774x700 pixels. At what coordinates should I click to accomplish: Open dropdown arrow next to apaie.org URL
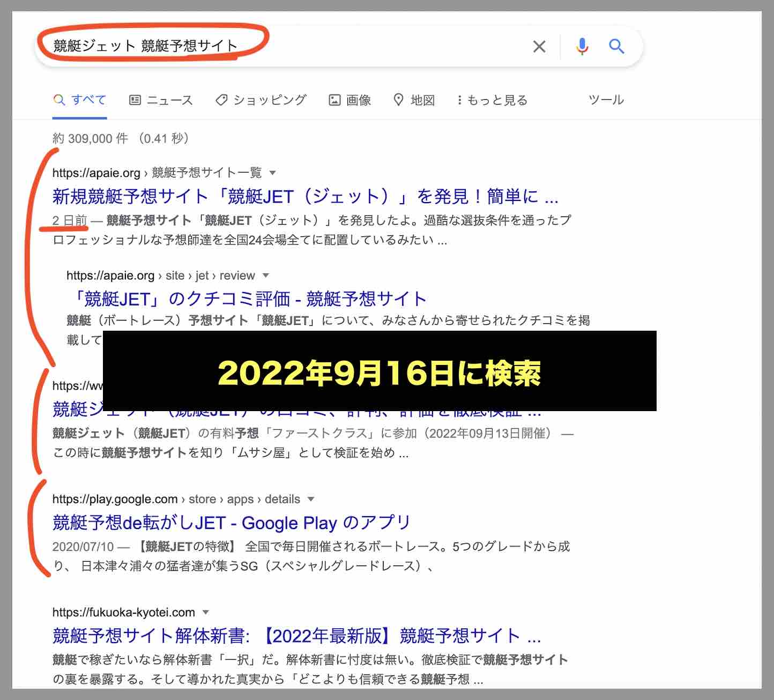[273, 173]
